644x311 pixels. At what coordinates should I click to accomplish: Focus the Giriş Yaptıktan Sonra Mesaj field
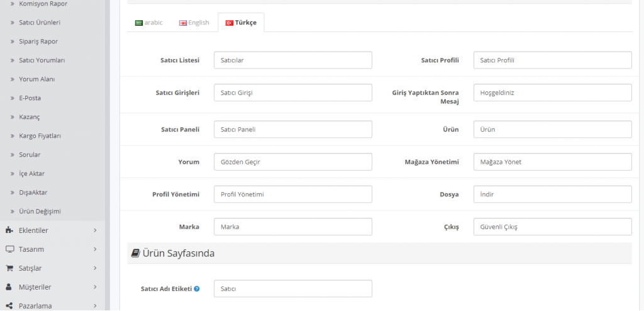coord(552,93)
